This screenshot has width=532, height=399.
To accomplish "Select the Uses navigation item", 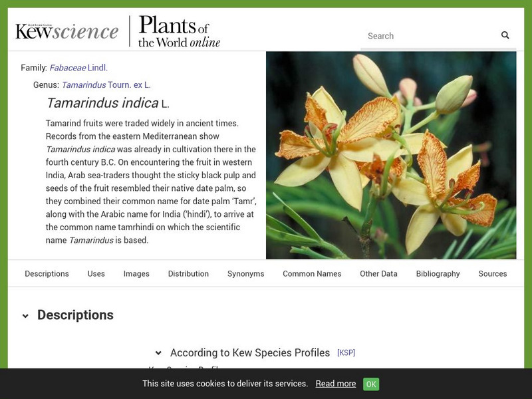I will (x=96, y=273).
